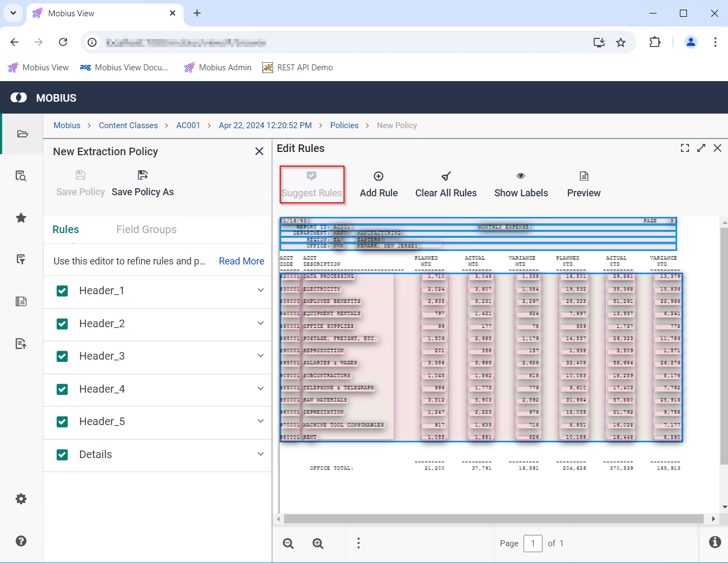Click Save Policy As icon

(143, 175)
